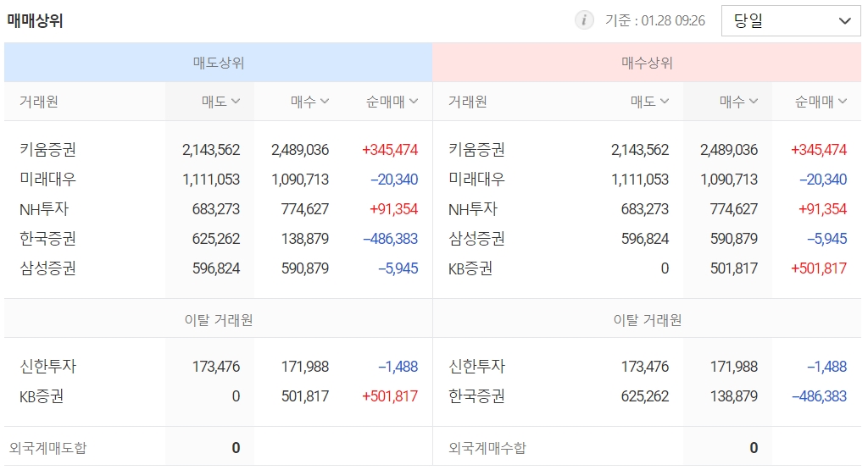Click 신한투자 under left 이탈 거래원
The width and height of the screenshot is (868, 470).
click(x=47, y=366)
